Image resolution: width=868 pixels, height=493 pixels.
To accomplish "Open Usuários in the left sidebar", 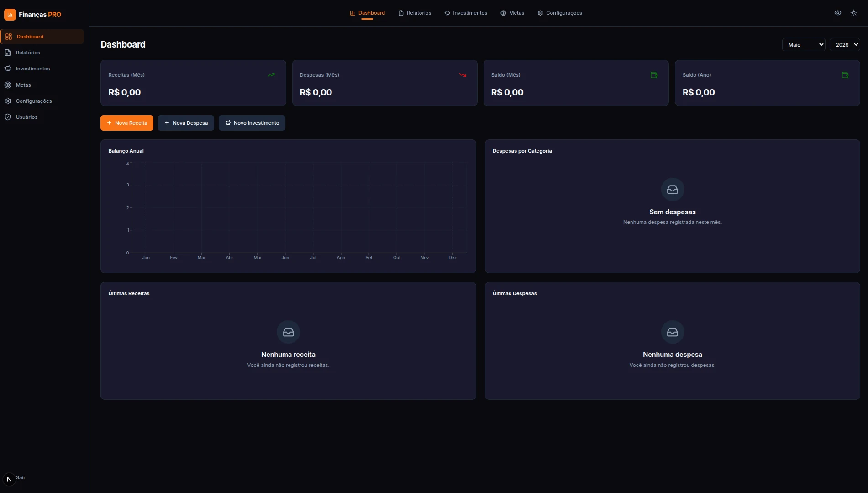I will click(x=42, y=117).
